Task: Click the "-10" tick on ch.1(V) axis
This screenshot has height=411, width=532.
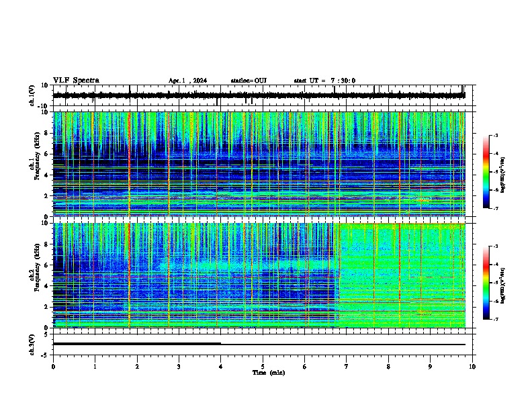Action: pos(44,106)
